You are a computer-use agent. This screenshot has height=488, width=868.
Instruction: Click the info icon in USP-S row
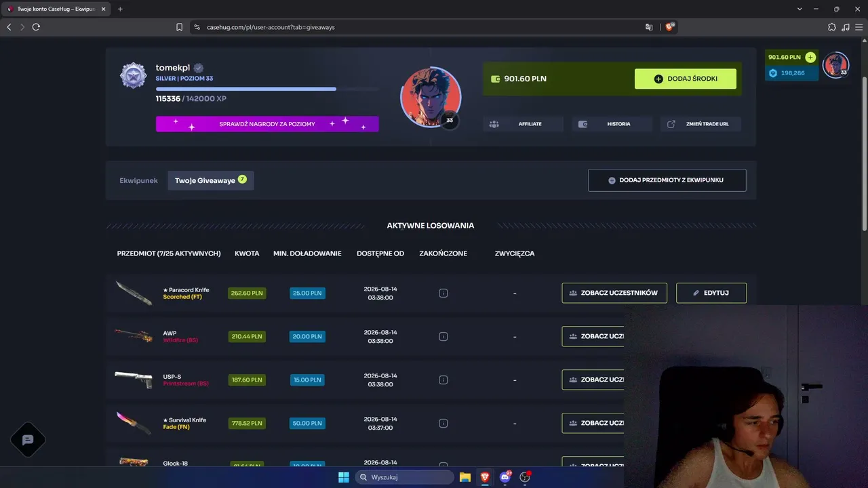(443, 380)
